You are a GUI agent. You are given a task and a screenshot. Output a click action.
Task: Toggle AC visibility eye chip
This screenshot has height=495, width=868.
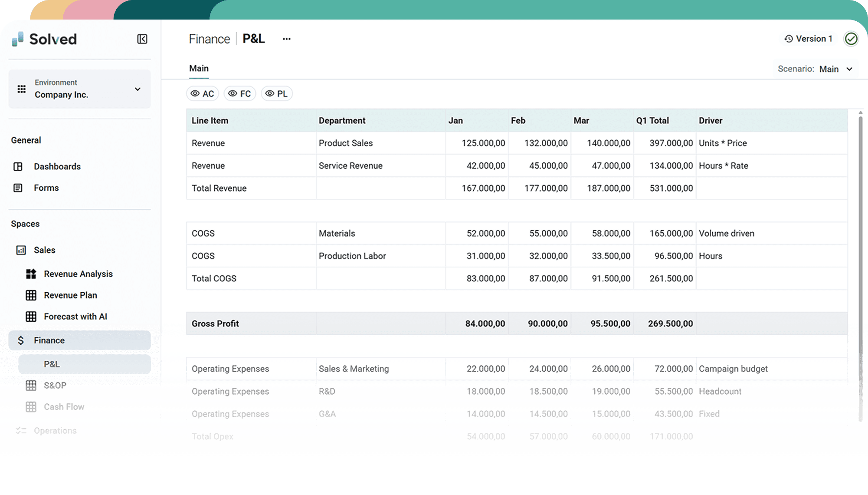203,94
